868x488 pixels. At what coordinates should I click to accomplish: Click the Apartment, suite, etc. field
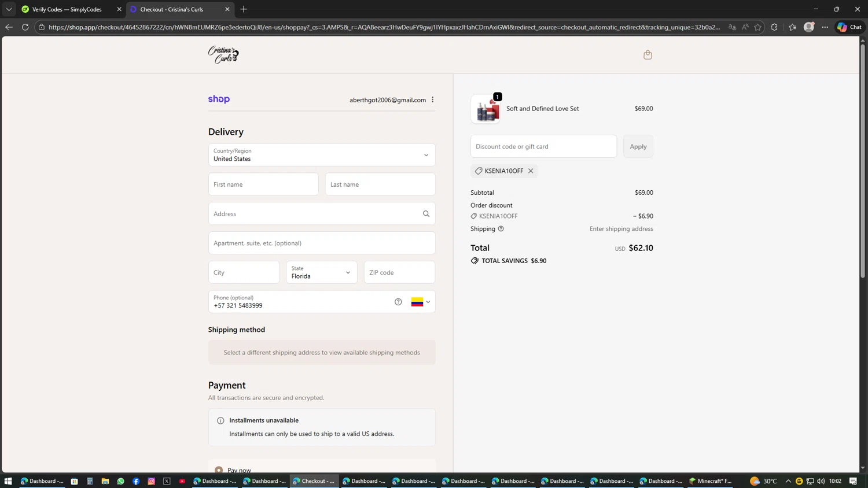coord(322,243)
